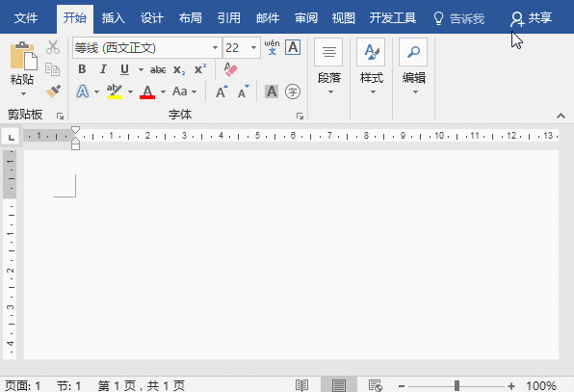Viewport: 574px width, 392px height.
Task: Click the 页面: 1 status item
Action: (x=23, y=385)
